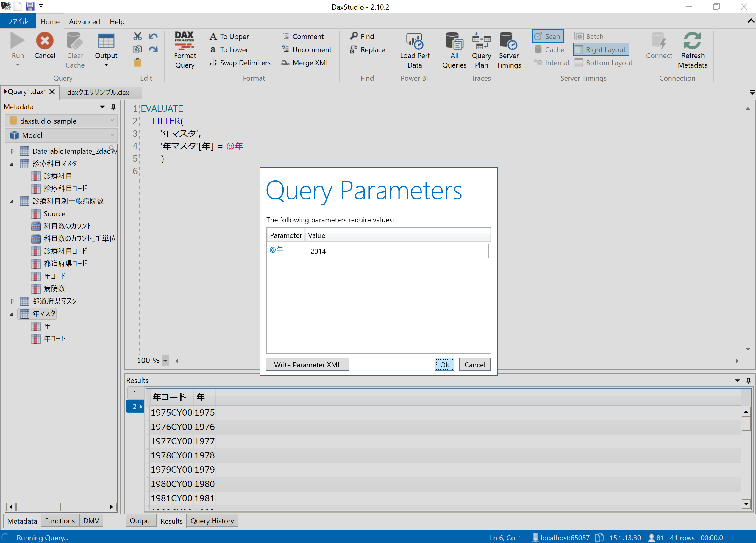This screenshot has height=543, width=756.
Task: Toggle the Scan option in Server Timings
Action: [547, 36]
